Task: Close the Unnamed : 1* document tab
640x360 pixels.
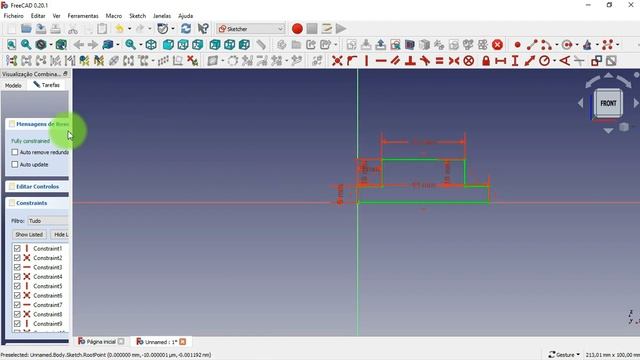Action: [x=182, y=342]
